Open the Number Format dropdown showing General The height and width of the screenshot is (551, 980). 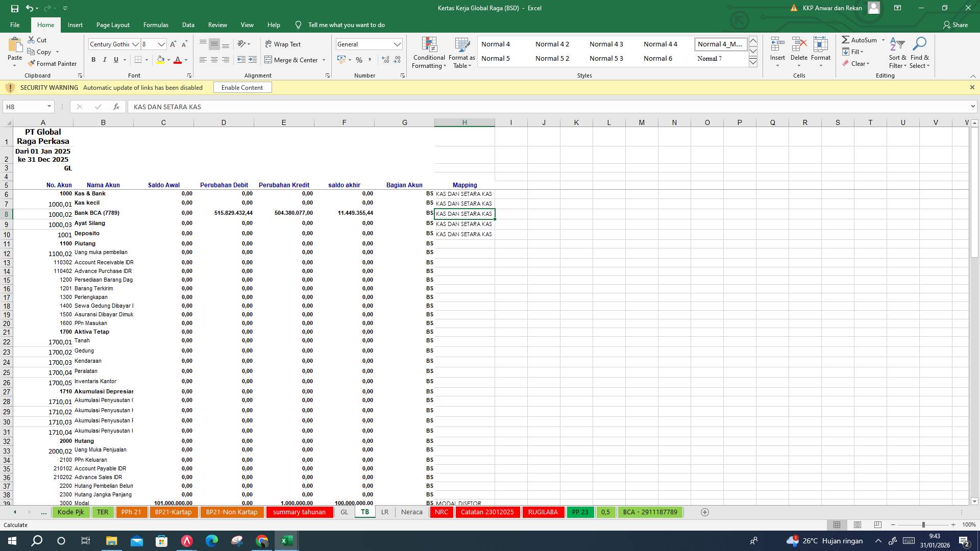[x=398, y=44]
